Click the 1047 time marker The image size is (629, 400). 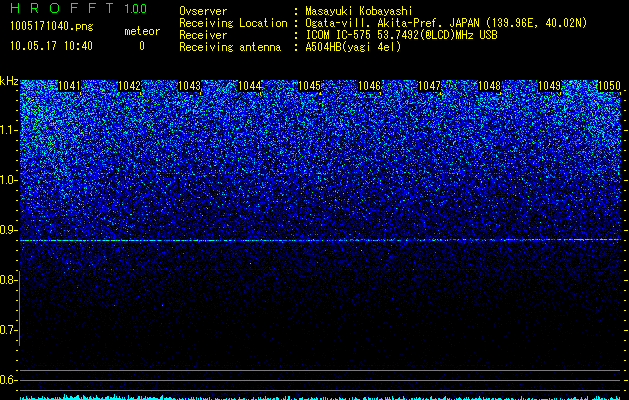[x=429, y=86]
